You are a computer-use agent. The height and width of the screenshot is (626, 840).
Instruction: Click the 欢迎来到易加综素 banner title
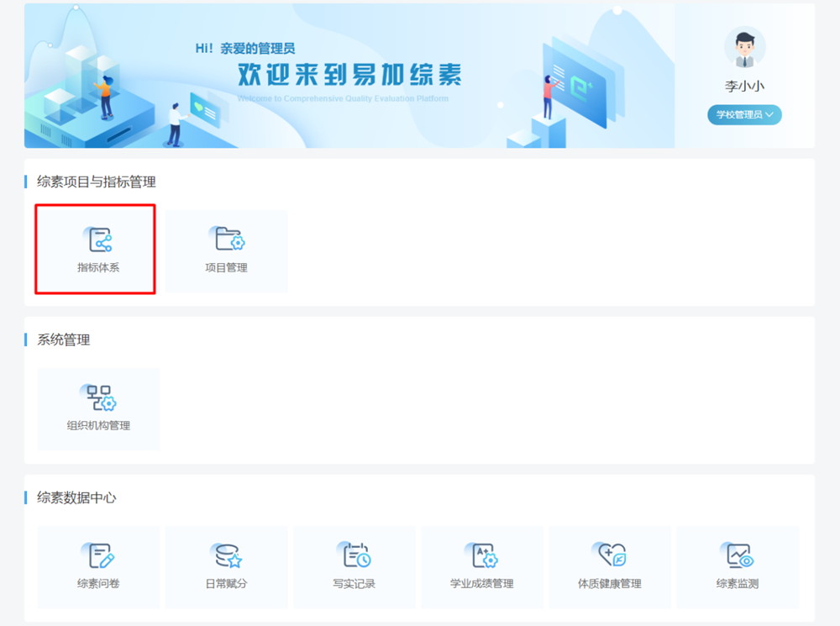349,74
